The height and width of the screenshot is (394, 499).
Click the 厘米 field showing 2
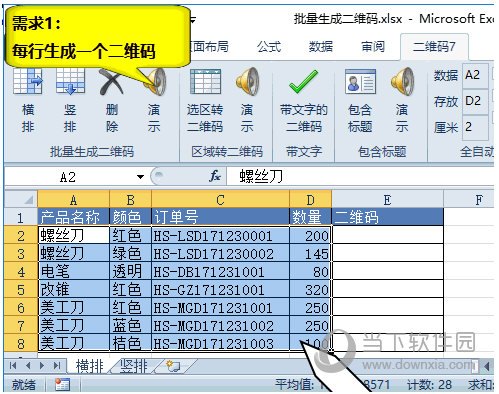coord(475,127)
